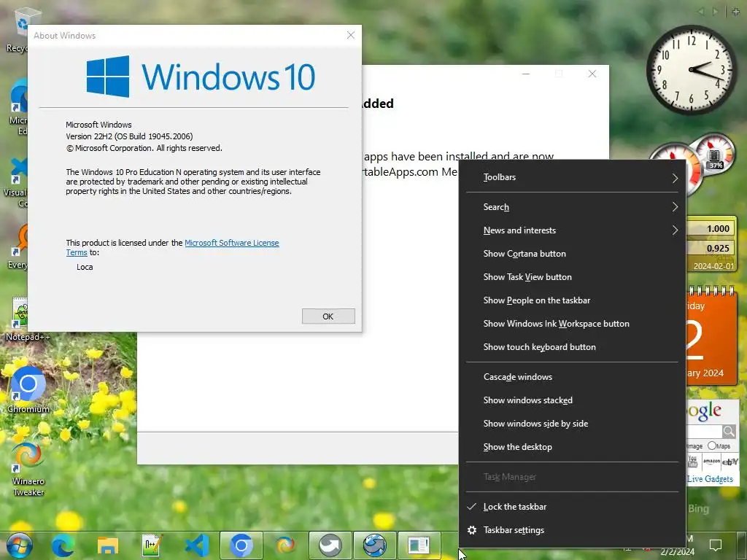Launch Microsoft Edge from the taskbar

point(63,545)
